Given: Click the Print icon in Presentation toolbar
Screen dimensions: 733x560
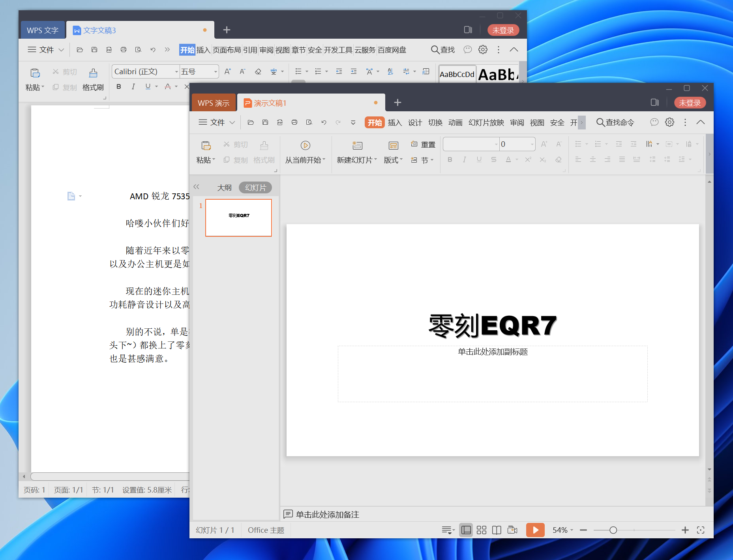Looking at the screenshot, I should coord(294,122).
